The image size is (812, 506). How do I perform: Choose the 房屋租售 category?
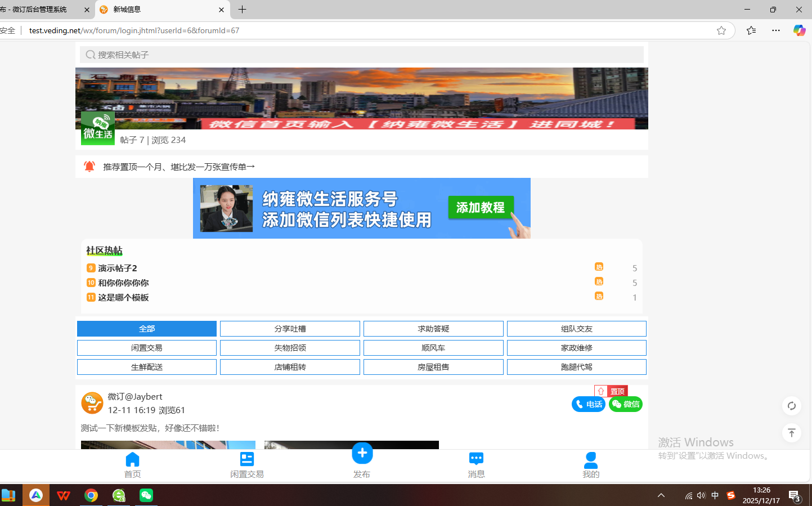[x=433, y=367]
